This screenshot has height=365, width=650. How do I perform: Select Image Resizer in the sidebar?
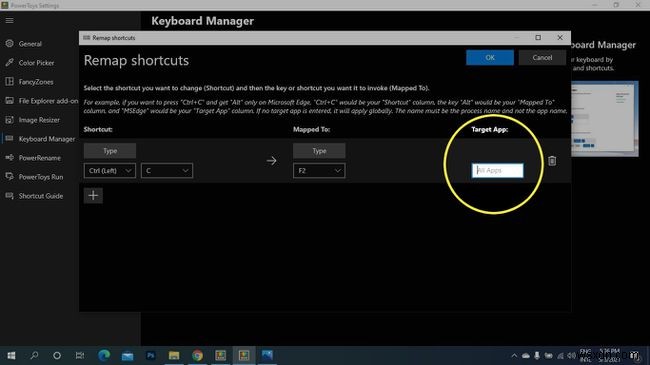coord(39,120)
